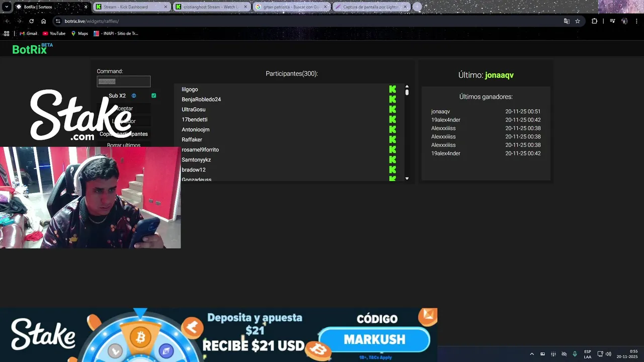
Task: Click the Kick icon next to bradow12
Action: pyautogui.click(x=392, y=169)
